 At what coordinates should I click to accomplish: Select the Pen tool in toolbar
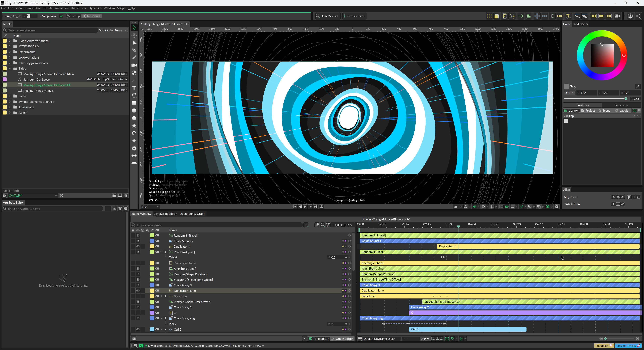[134, 50]
